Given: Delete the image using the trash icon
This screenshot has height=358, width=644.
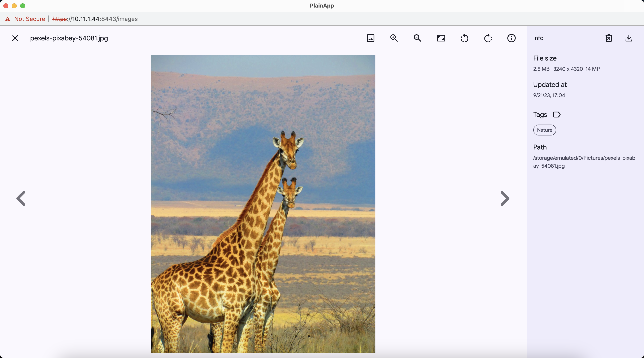Looking at the screenshot, I should click(x=609, y=38).
